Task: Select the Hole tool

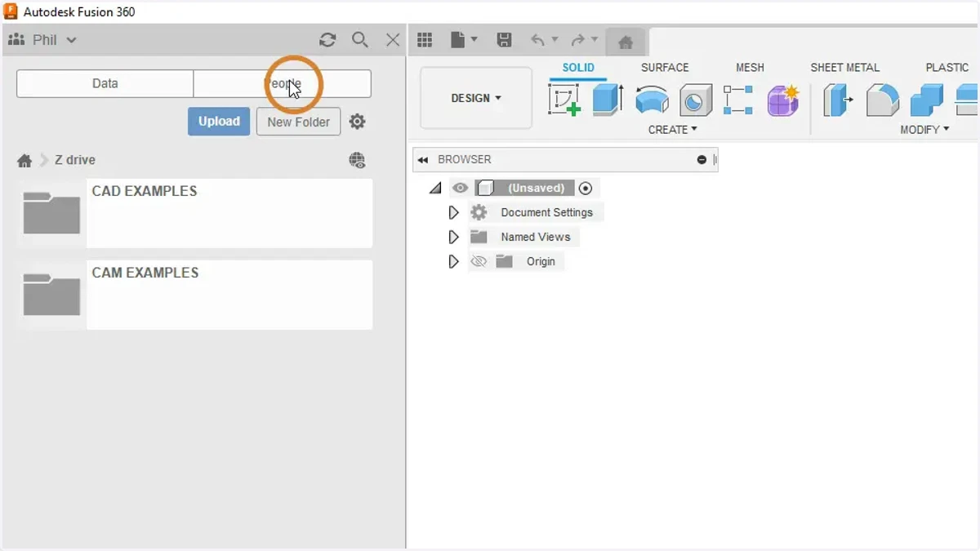Action: click(x=695, y=100)
